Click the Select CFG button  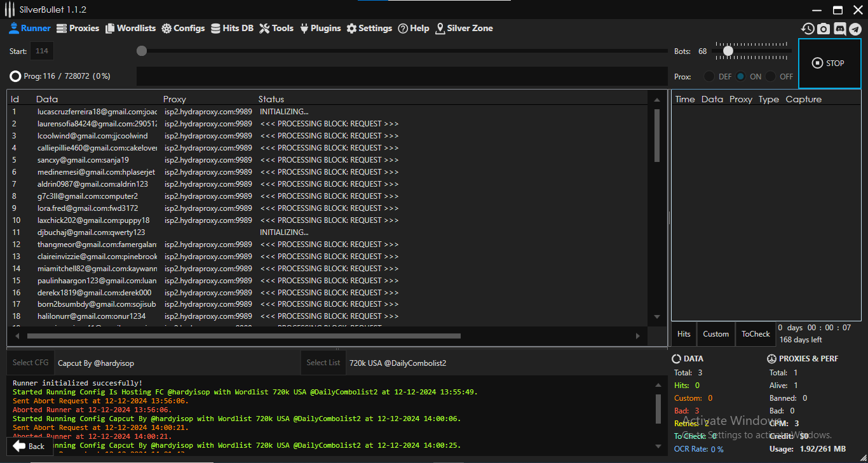31,363
